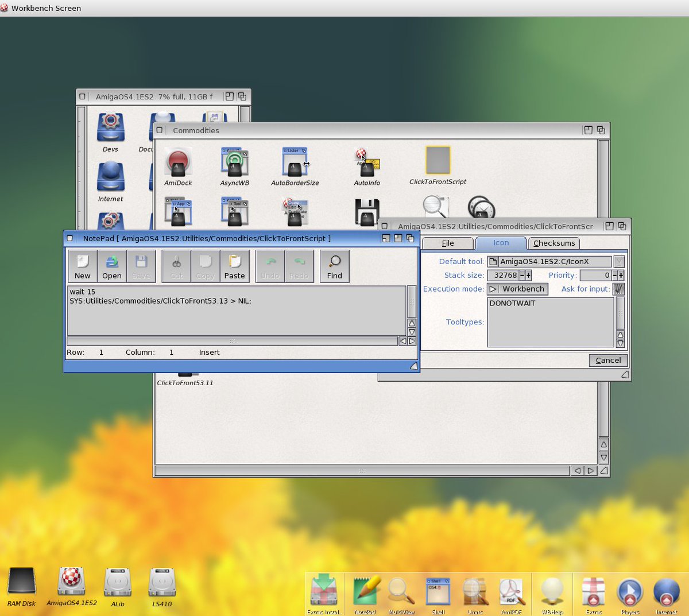The width and height of the screenshot is (689, 616).
Task: Click the DONOTWAIT tooltype entry
Action: click(512, 303)
